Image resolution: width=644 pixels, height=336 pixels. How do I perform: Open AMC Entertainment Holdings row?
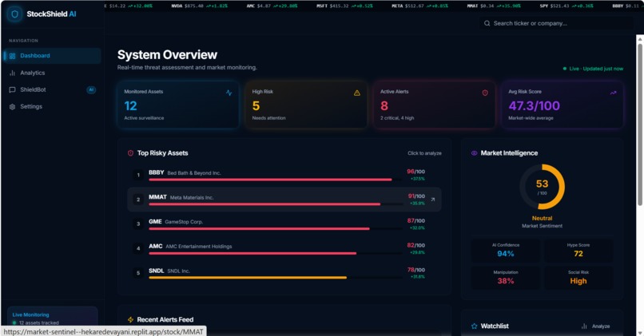[284, 248]
